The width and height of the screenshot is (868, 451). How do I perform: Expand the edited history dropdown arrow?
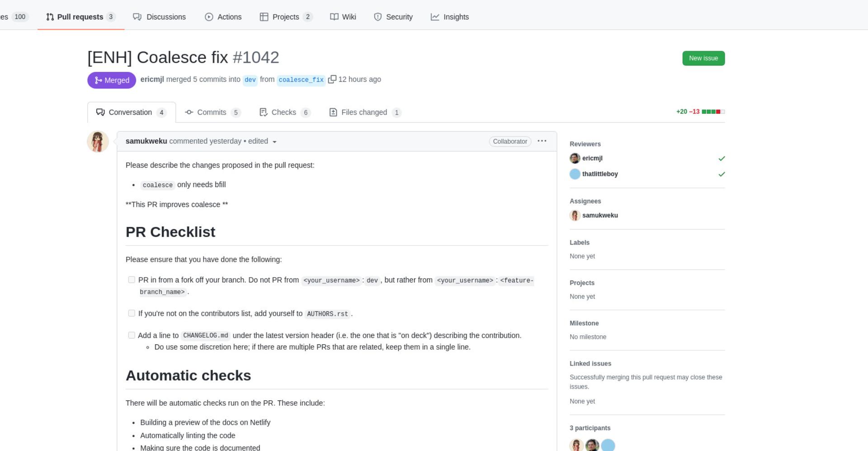pos(274,141)
